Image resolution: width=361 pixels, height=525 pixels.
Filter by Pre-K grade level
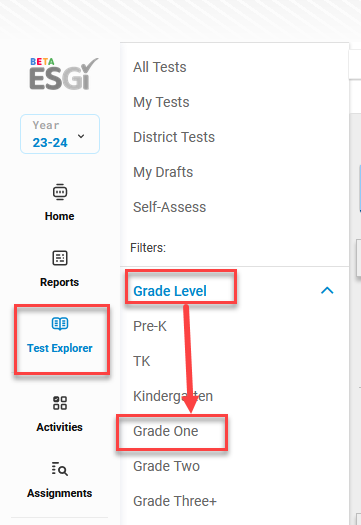pyautogui.click(x=150, y=326)
